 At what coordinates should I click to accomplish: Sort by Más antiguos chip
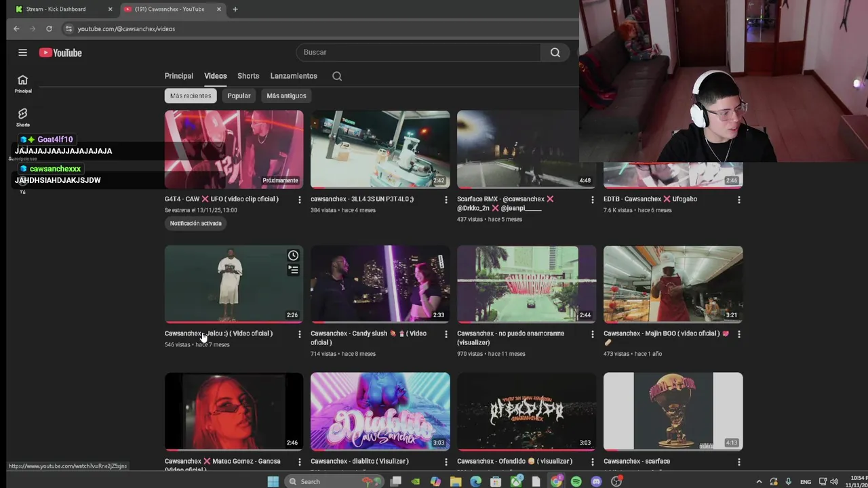pos(286,96)
